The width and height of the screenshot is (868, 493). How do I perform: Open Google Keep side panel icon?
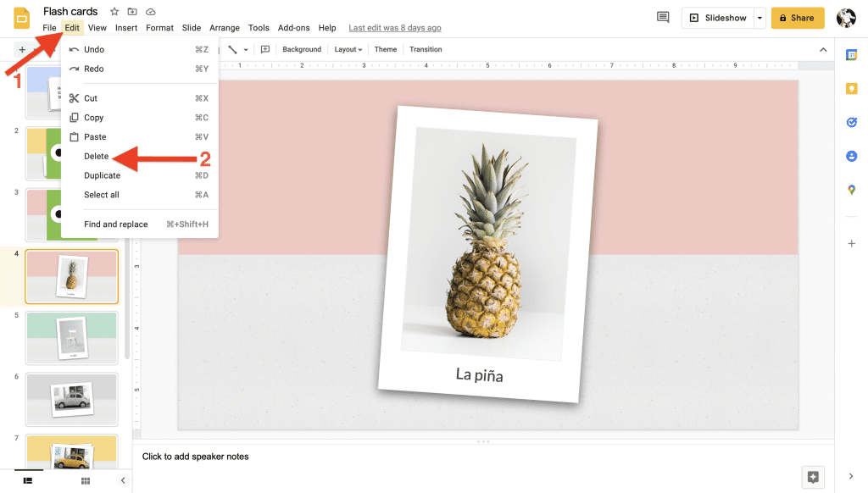pos(851,89)
